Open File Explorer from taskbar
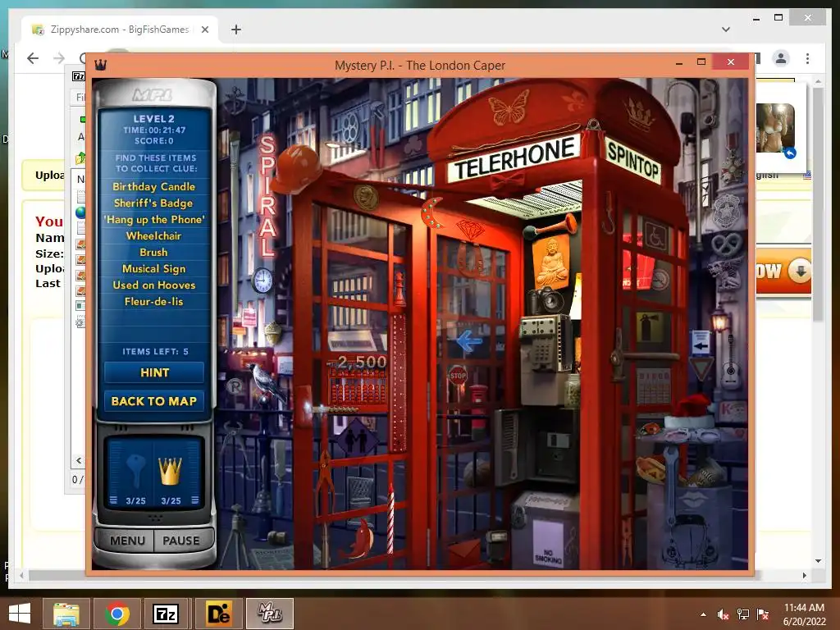 [x=66, y=614]
